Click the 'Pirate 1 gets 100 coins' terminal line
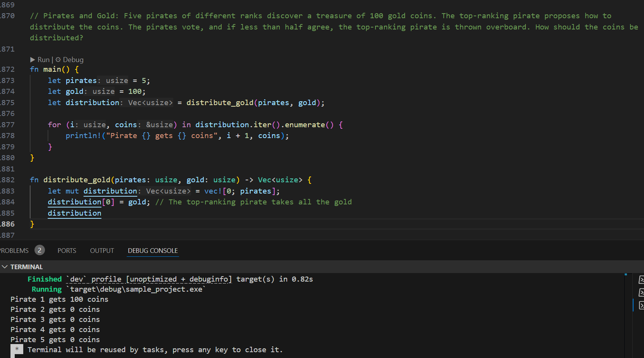The image size is (644, 358). click(59, 299)
